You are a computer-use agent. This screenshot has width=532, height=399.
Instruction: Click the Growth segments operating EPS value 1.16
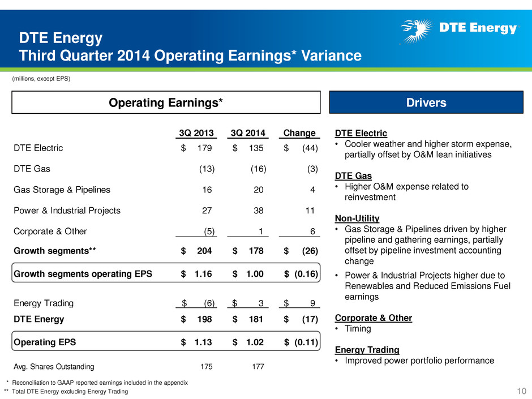coord(203,274)
